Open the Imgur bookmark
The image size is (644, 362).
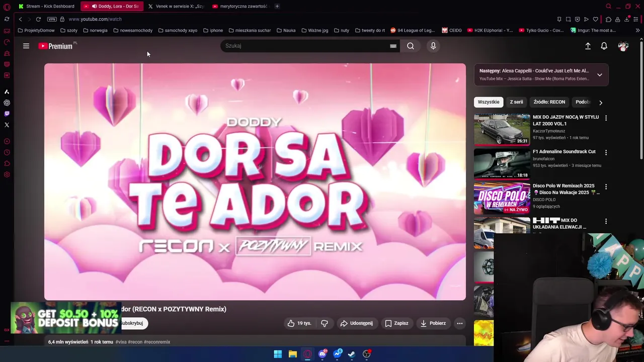(x=593, y=30)
